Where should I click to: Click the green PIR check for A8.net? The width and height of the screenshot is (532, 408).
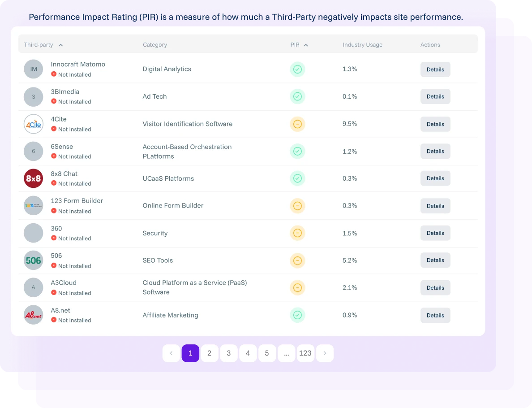tap(297, 315)
